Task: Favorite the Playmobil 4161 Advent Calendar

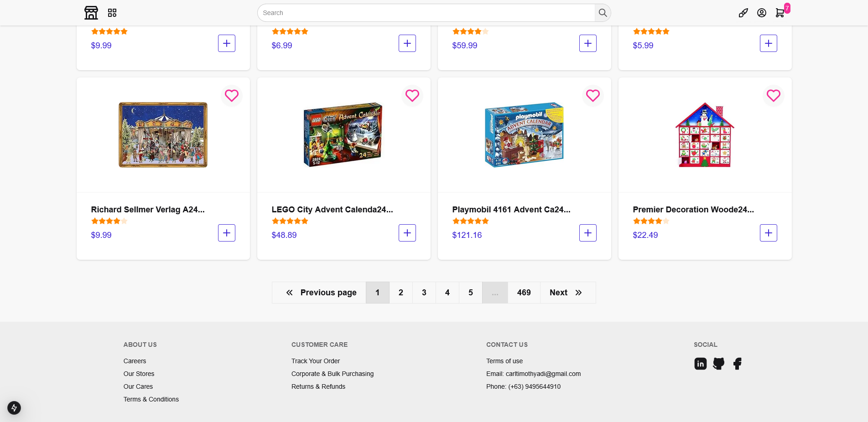Action: click(593, 96)
